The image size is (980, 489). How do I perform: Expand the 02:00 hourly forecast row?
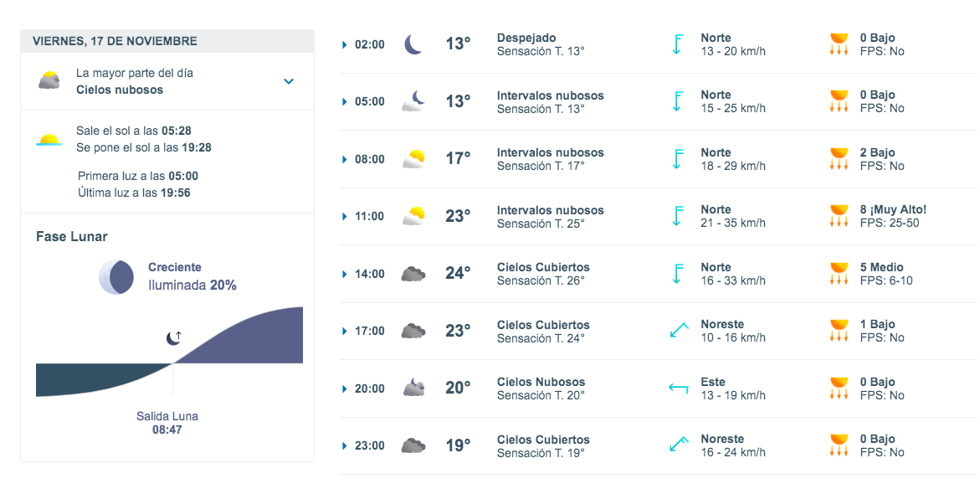pyautogui.click(x=345, y=44)
